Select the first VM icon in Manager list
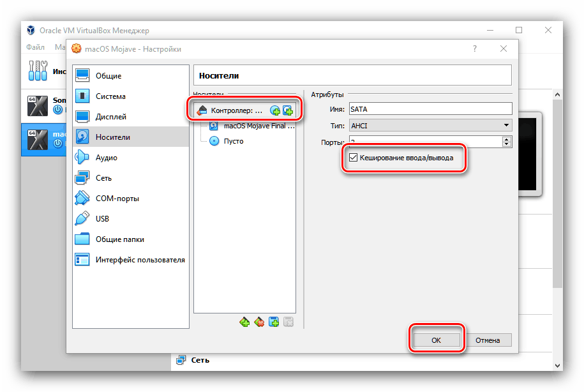Viewport: 584px width, 392px height. pyautogui.click(x=38, y=106)
